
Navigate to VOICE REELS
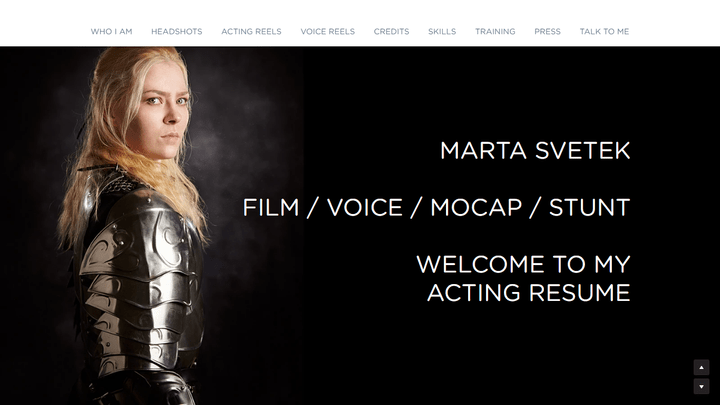(328, 32)
